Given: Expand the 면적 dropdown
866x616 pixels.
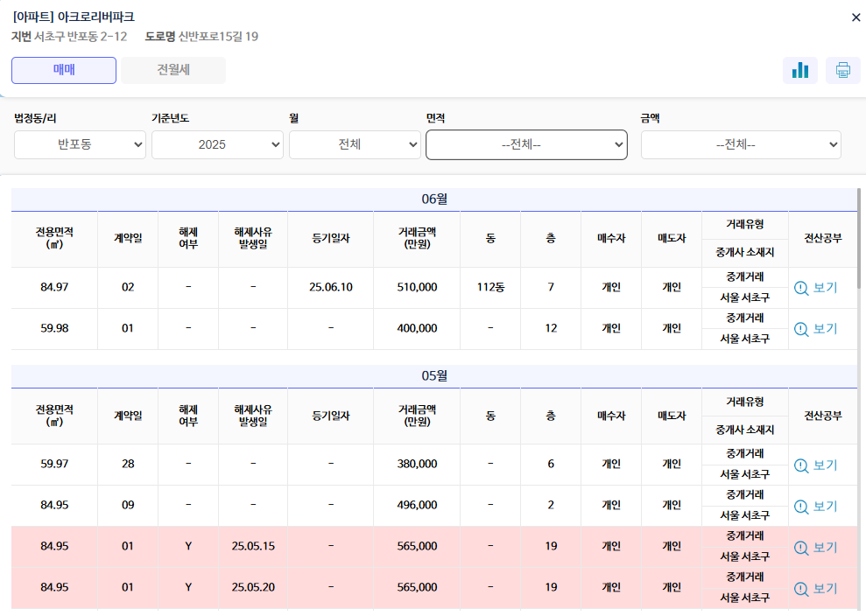Looking at the screenshot, I should coord(526,144).
